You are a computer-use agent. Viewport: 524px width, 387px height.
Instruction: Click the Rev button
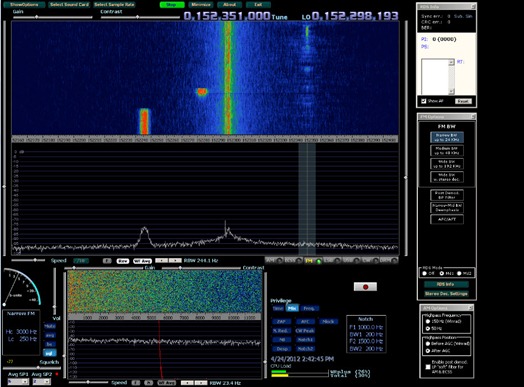click(123, 261)
